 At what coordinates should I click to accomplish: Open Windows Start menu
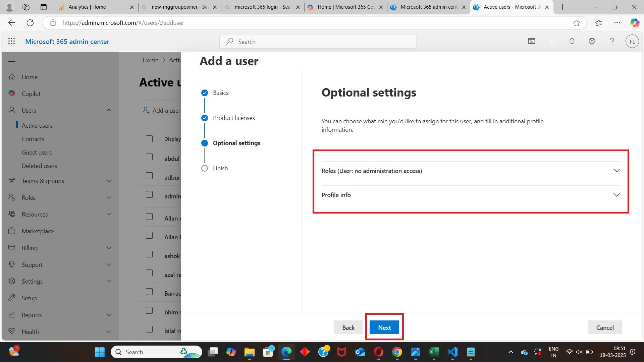(100, 352)
